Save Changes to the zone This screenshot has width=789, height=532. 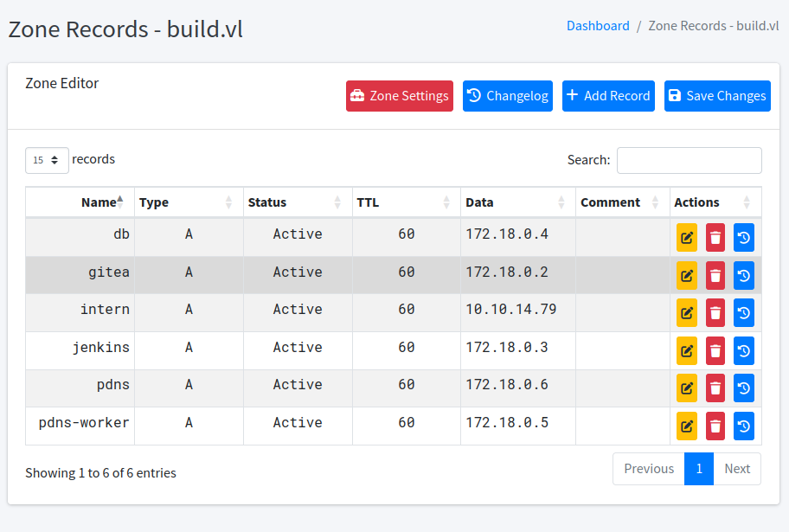point(717,96)
